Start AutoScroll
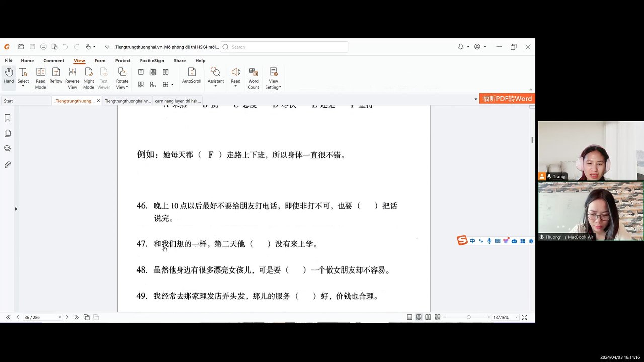Image resolution: width=644 pixels, height=362 pixels. pos(192,75)
